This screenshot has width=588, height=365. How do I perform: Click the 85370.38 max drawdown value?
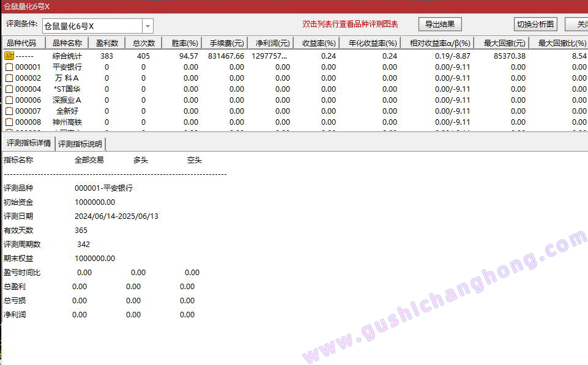pos(510,56)
